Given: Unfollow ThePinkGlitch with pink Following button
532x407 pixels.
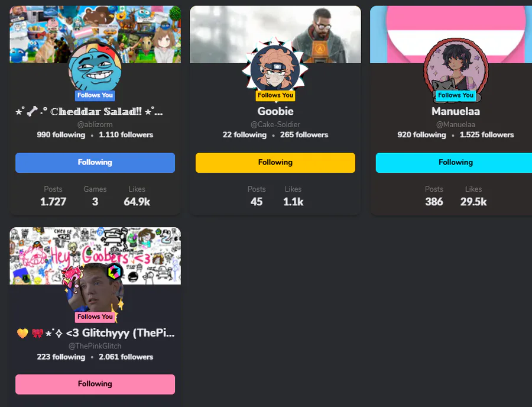Looking at the screenshot, I should (x=95, y=385).
